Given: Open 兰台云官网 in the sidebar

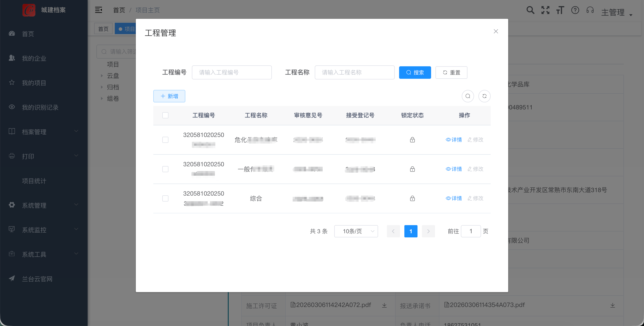Looking at the screenshot, I should pos(44,279).
